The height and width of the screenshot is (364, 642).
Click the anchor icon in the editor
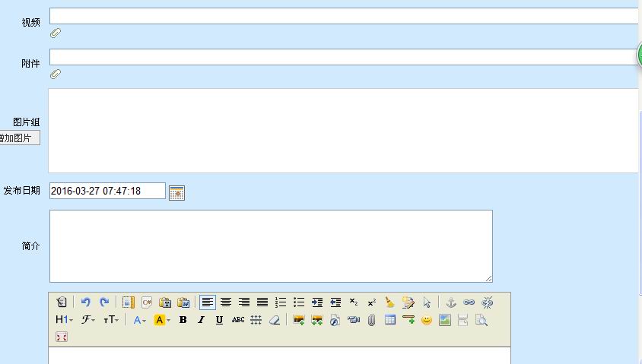451,302
